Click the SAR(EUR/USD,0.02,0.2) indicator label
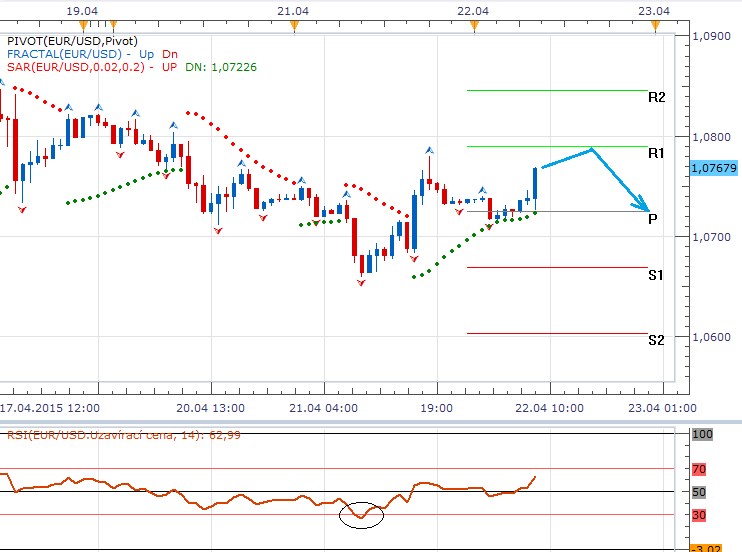The image size is (742, 552). [75, 67]
